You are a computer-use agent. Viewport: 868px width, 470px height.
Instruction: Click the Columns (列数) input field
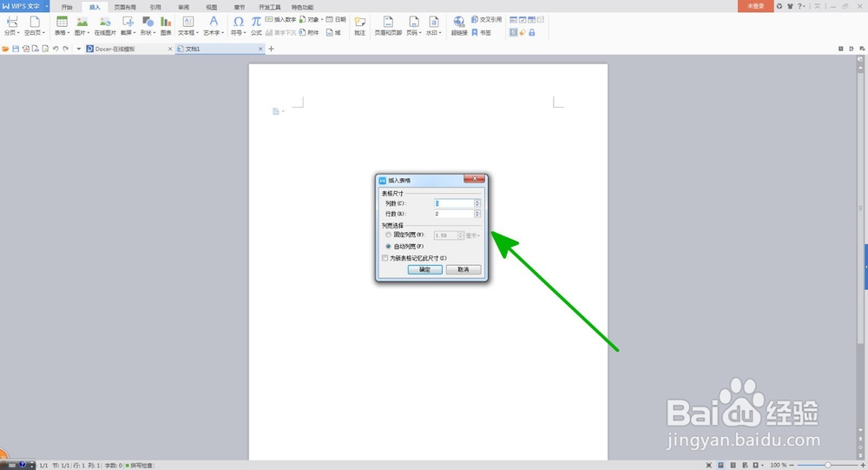tap(454, 203)
